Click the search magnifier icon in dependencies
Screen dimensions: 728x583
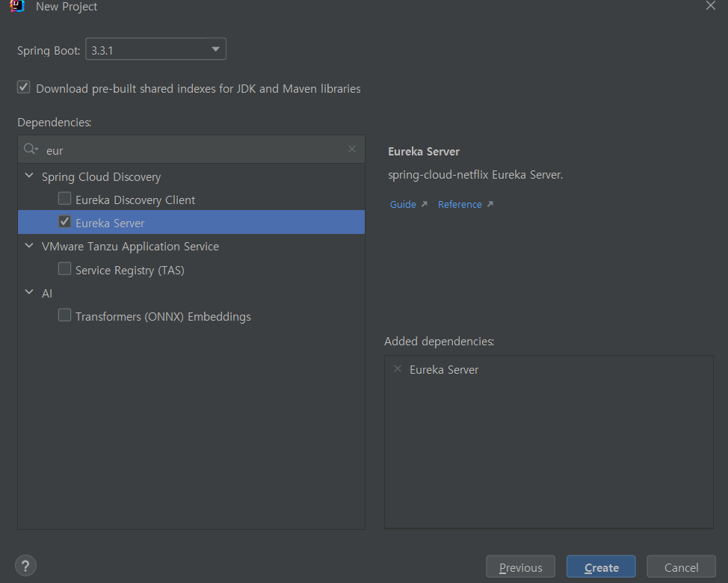coord(31,149)
